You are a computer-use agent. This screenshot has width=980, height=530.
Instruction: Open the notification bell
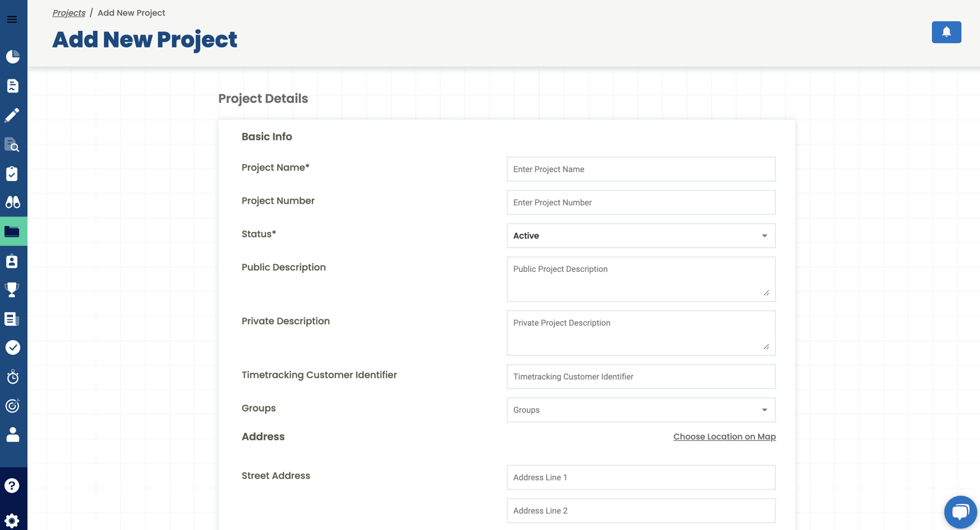[946, 32]
